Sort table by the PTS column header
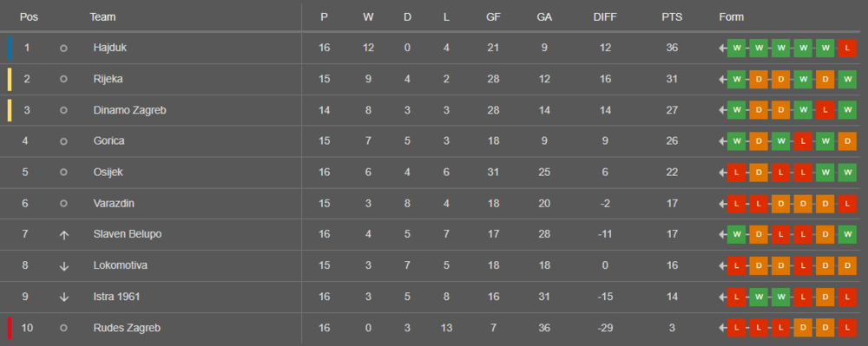The image size is (868, 346). point(672,17)
